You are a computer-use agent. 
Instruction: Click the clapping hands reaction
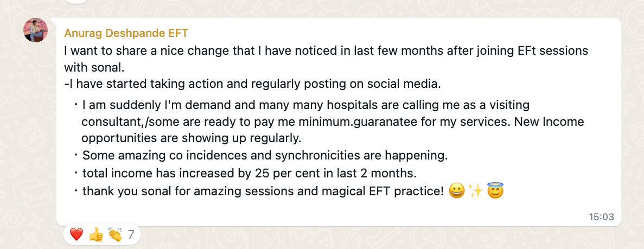114,234
